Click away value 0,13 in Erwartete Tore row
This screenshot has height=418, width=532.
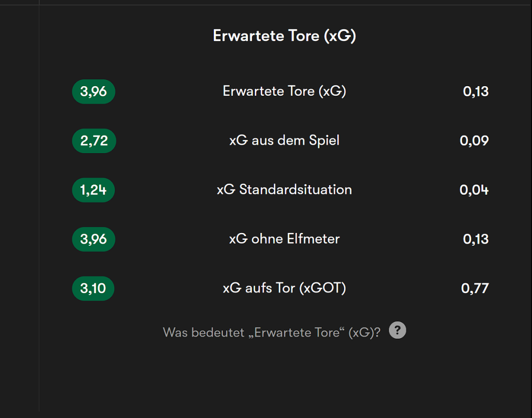pos(476,91)
